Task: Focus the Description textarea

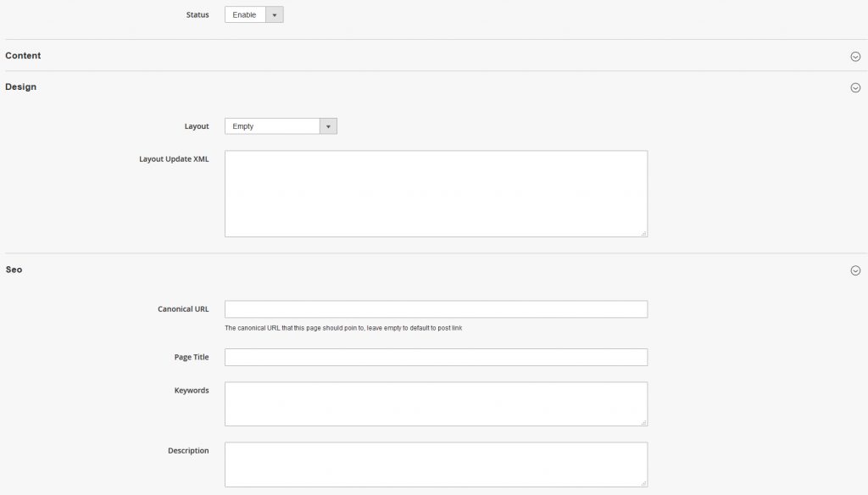Action: (437, 464)
